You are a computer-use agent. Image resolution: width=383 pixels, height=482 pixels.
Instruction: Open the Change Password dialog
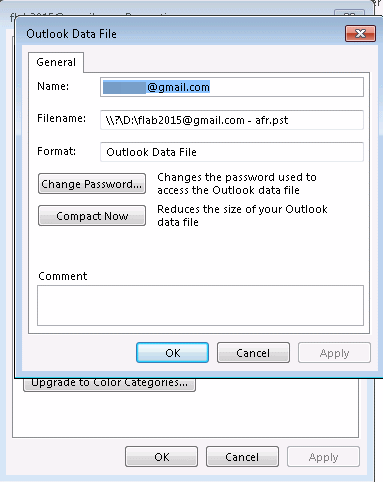(92, 184)
